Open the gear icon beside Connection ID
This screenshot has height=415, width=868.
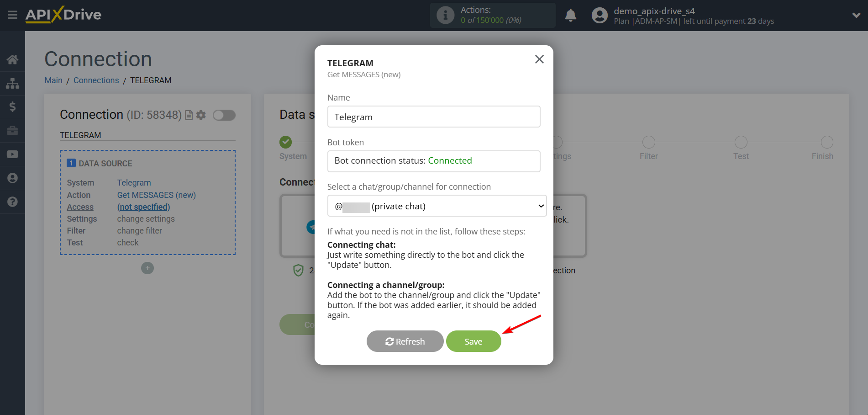pyautogui.click(x=200, y=115)
